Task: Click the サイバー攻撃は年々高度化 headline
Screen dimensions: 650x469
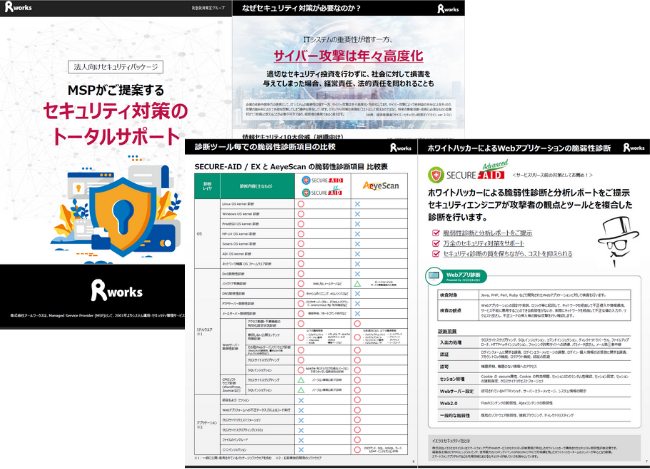Action: coord(348,56)
